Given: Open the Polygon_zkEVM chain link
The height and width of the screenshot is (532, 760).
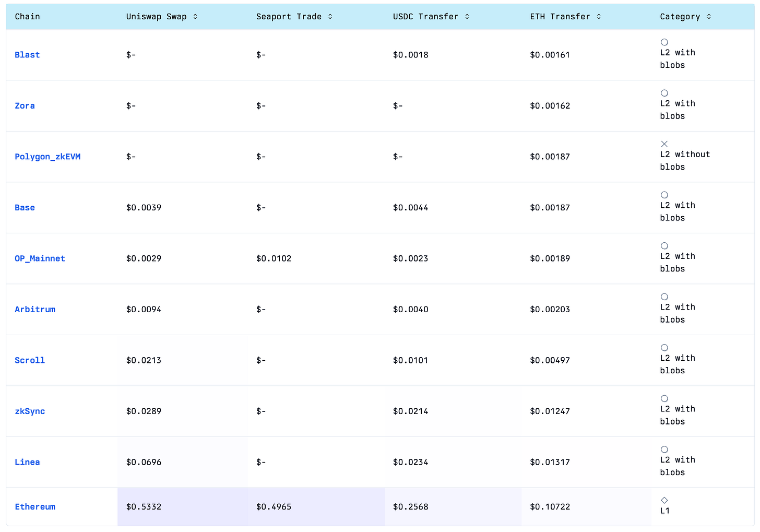Looking at the screenshot, I should (x=47, y=157).
